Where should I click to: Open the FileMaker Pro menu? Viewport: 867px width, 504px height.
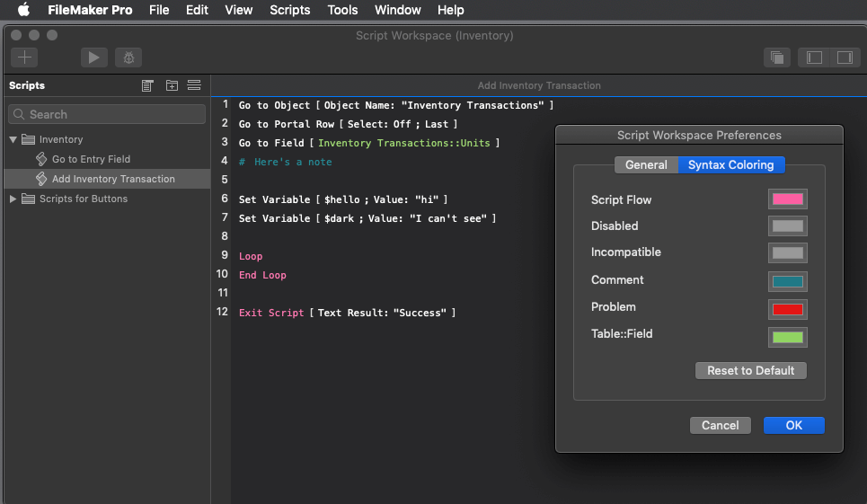click(x=90, y=10)
